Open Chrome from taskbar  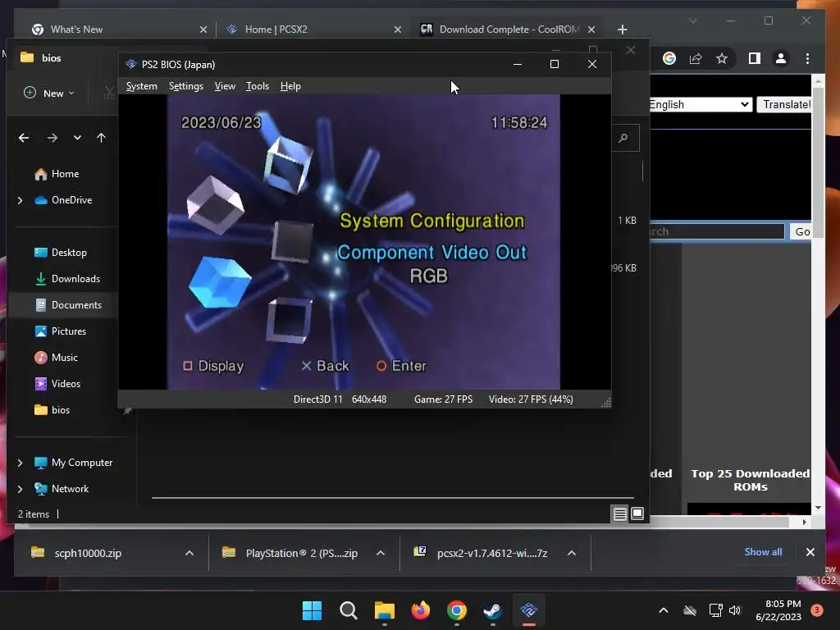(x=456, y=610)
